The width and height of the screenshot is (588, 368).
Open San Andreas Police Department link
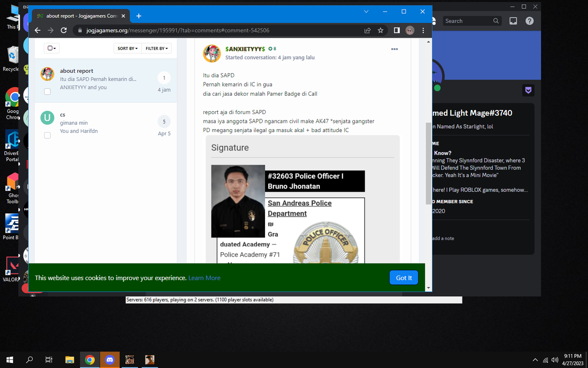tap(300, 208)
